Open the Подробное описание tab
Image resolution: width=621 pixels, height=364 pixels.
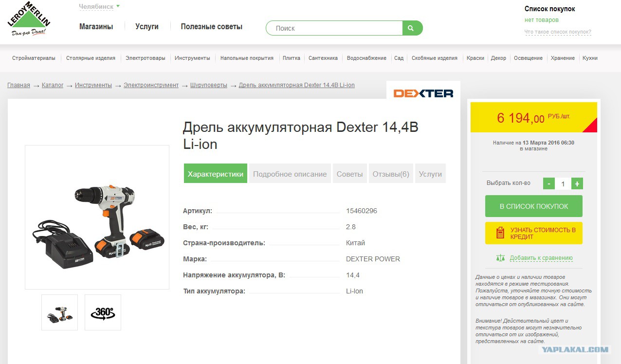pos(290,174)
